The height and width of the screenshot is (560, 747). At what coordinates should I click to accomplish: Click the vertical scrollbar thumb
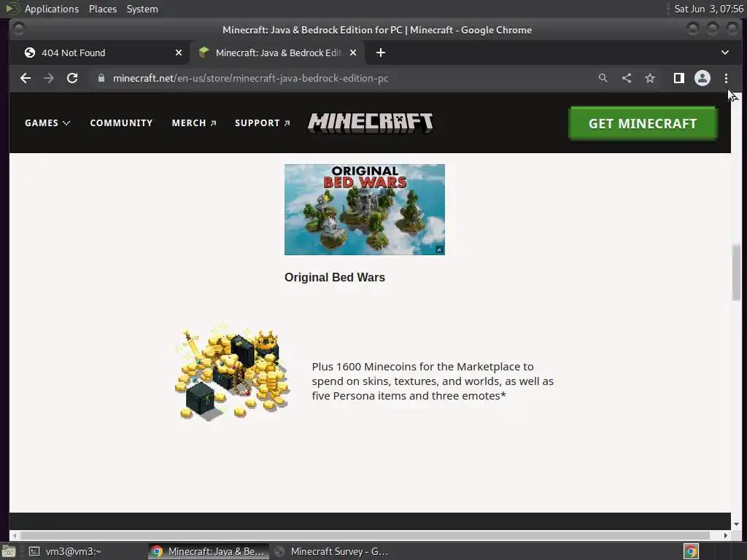click(737, 273)
